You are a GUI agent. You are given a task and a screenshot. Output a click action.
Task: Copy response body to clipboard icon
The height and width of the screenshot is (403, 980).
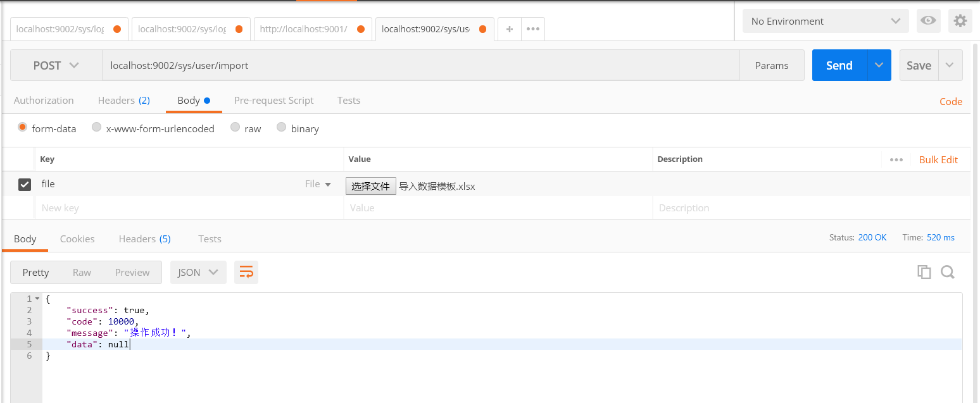click(924, 272)
